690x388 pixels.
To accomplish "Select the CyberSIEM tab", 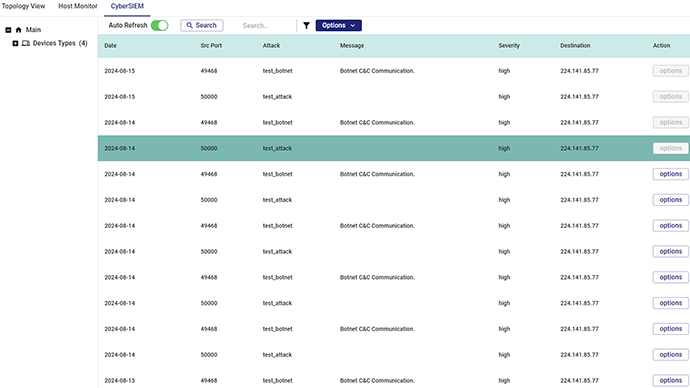I will 127,6.
